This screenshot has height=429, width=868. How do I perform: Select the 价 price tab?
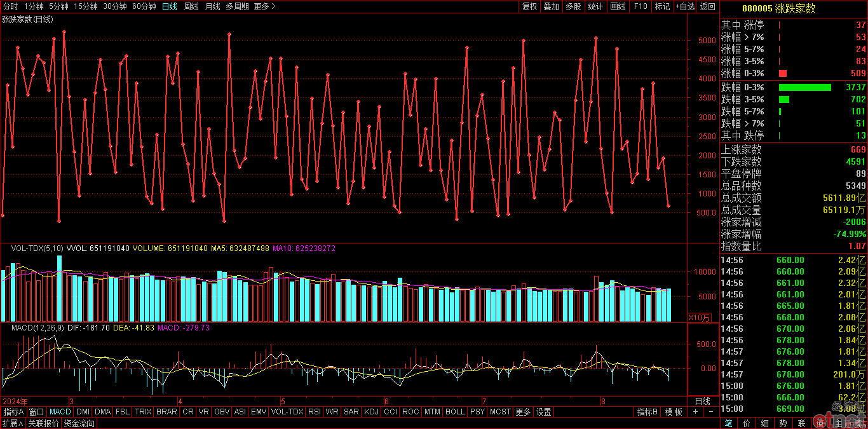(747, 423)
